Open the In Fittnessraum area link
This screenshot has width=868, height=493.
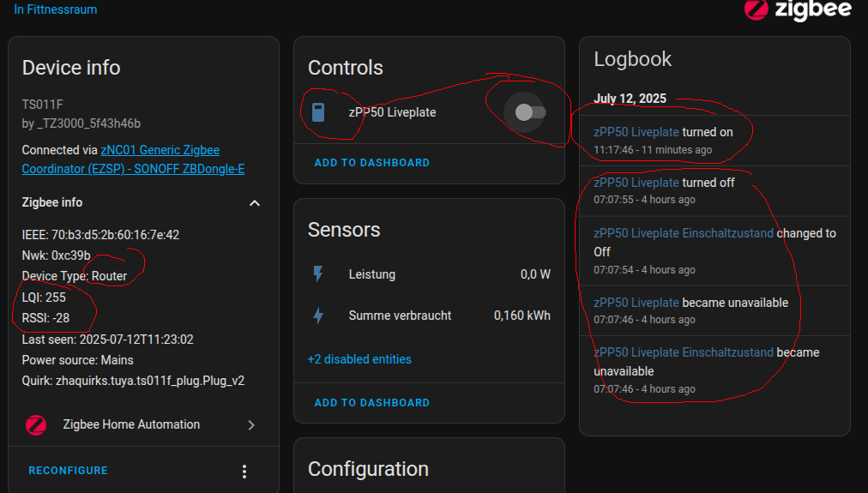56,9
